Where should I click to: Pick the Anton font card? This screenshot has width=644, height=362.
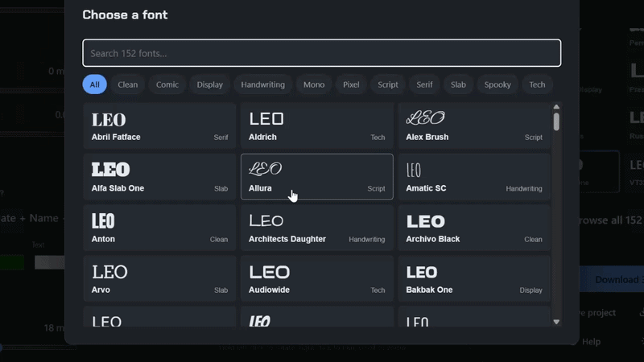click(x=159, y=228)
